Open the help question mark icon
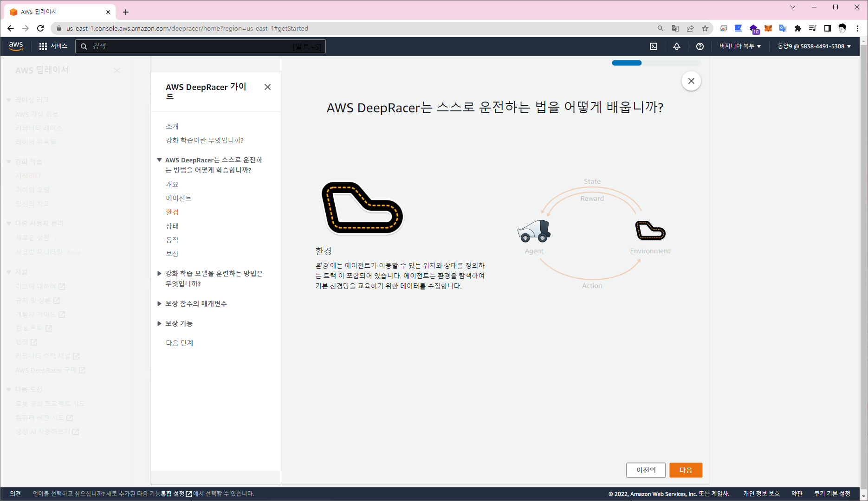Viewport: 868px width, 501px height. pos(700,46)
